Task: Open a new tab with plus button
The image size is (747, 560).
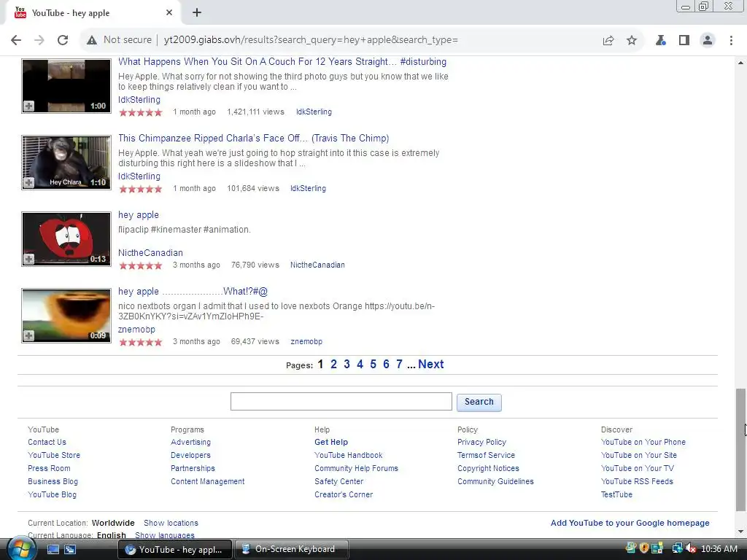Action: (197, 12)
